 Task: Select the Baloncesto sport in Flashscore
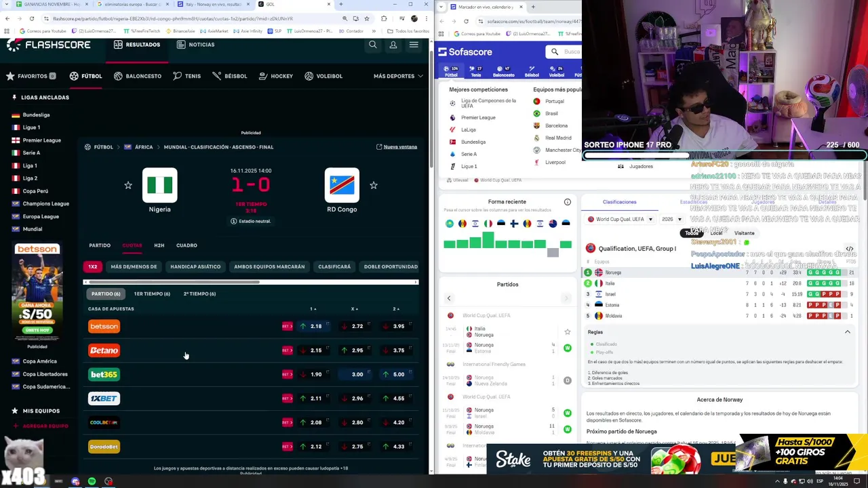click(x=138, y=76)
